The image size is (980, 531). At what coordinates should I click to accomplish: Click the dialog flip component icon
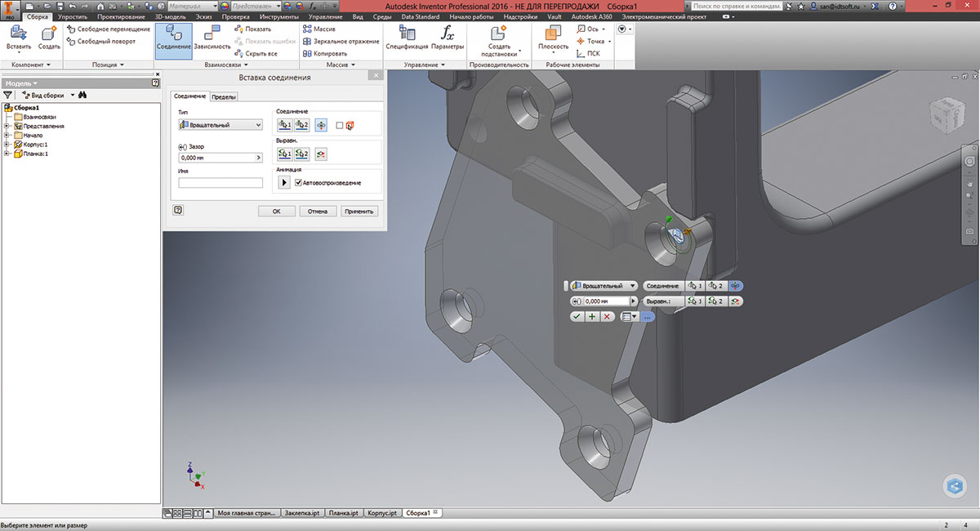321,125
